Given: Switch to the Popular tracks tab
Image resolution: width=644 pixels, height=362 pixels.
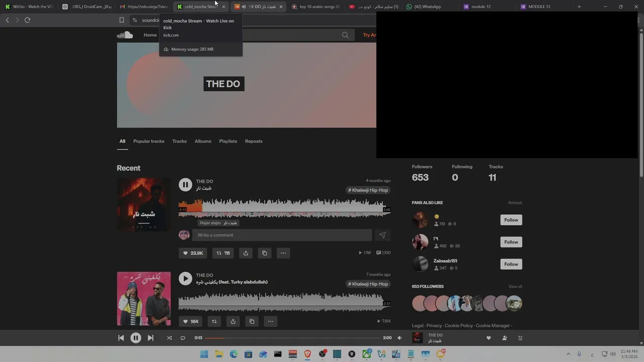Looking at the screenshot, I should pos(149,141).
